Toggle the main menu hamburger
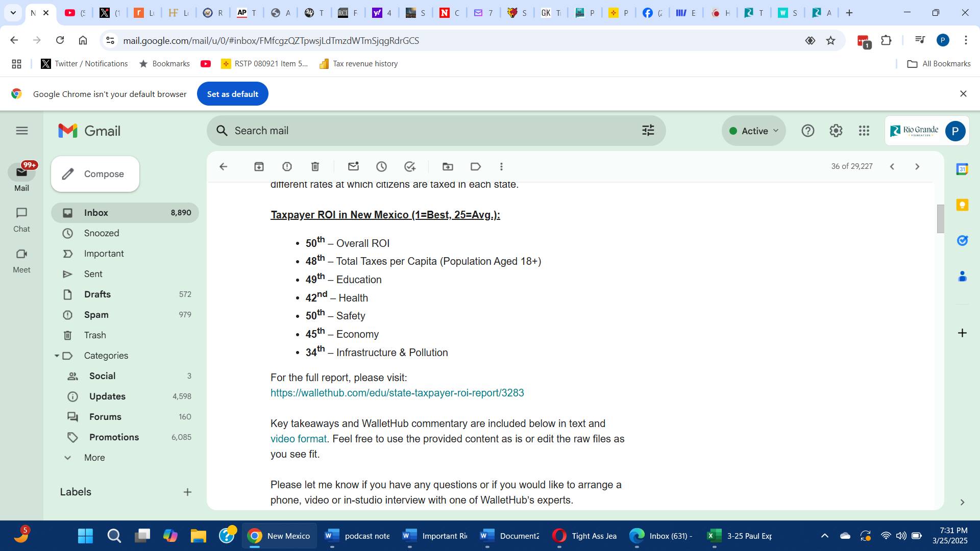Viewport: 980px width, 551px height. point(21,131)
